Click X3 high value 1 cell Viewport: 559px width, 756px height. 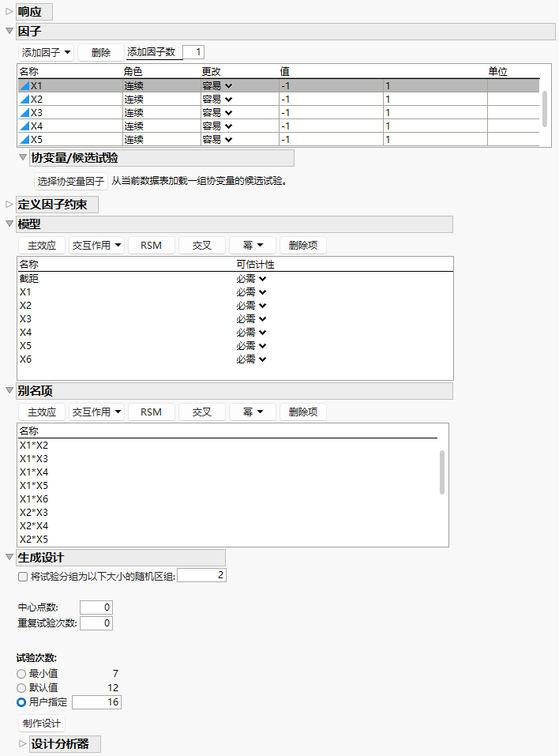click(x=436, y=113)
